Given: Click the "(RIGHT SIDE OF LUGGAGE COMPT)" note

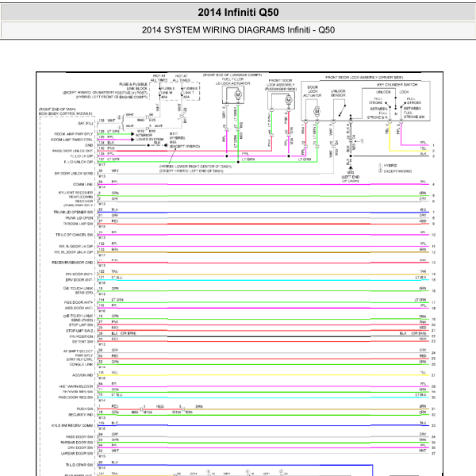Looking at the screenshot, I should [x=232, y=75].
